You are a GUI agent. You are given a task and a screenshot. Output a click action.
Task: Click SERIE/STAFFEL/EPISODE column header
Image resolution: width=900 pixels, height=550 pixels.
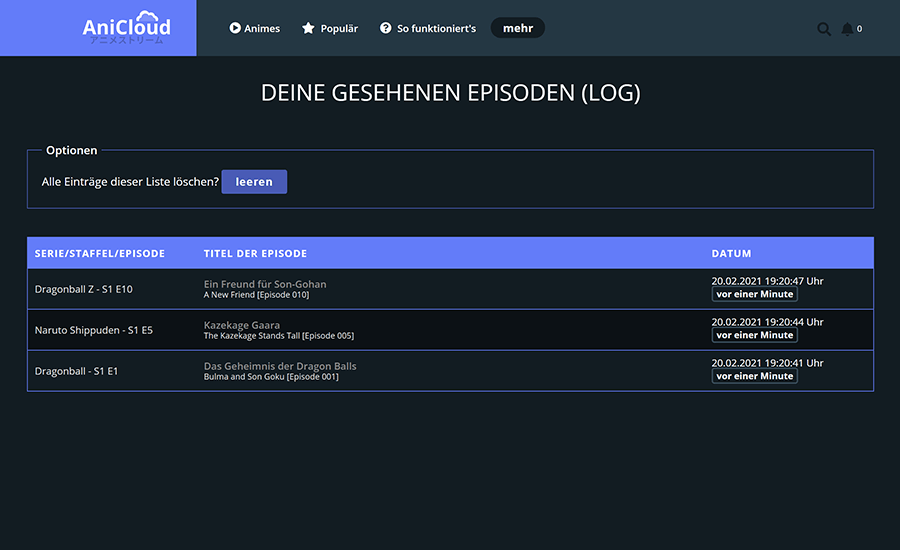100,253
